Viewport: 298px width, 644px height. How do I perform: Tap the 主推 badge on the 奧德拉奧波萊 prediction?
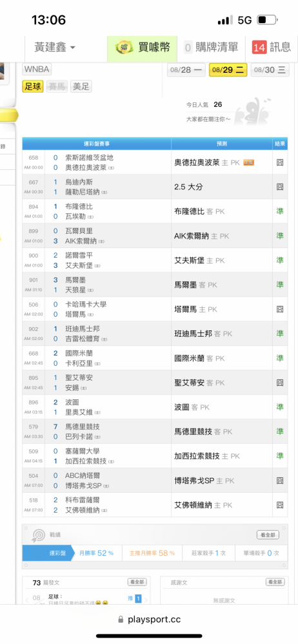pyautogui.click(x=248, y=163)
